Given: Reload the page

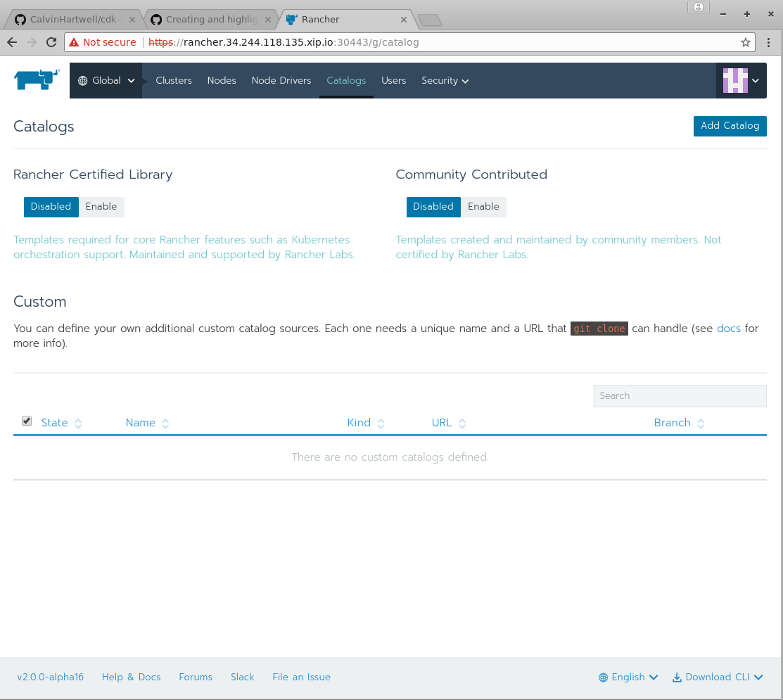Looking at the screenshot, I should 51,42.
